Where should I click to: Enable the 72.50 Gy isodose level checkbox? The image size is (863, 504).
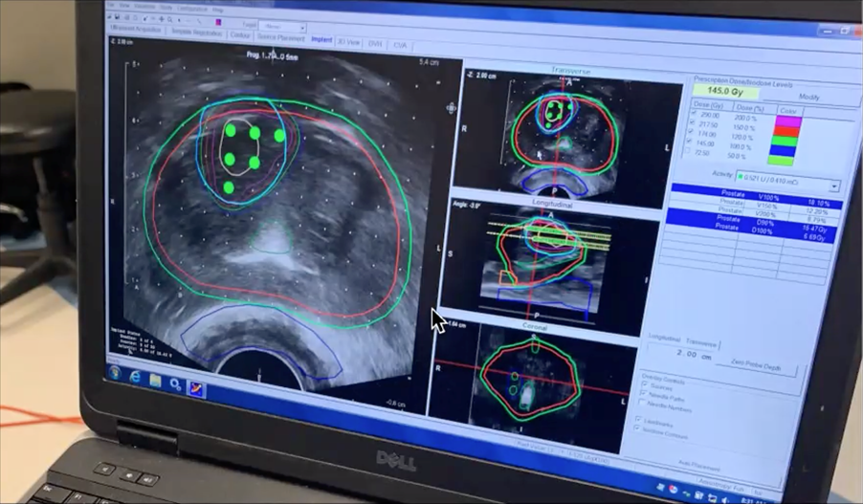point(692,151)
